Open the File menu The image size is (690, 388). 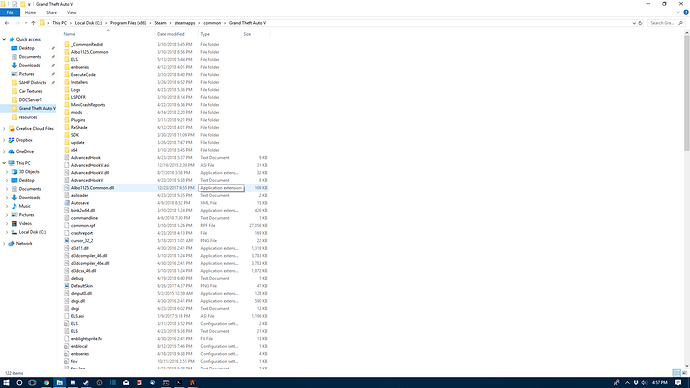pos(10,13)
